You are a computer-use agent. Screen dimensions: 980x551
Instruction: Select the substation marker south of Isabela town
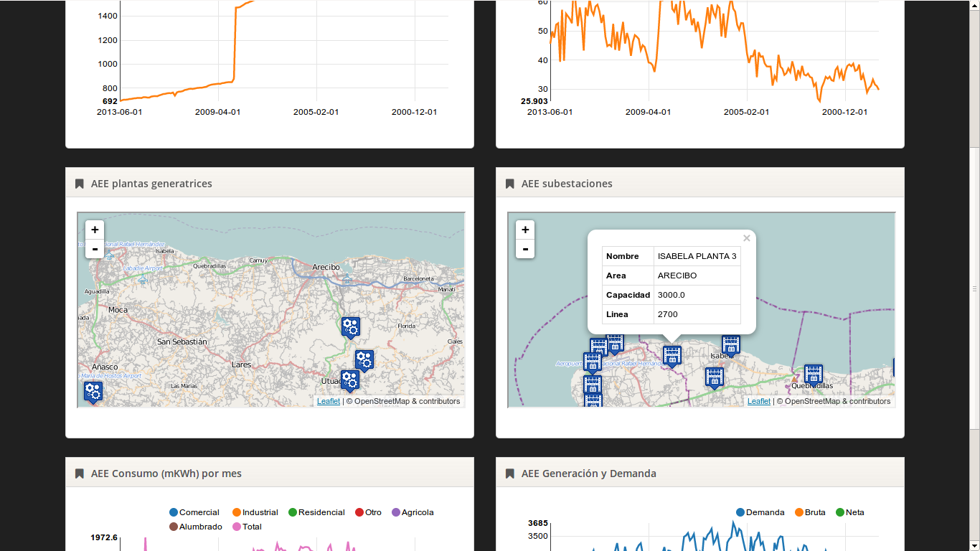click(x=715, y=377)
